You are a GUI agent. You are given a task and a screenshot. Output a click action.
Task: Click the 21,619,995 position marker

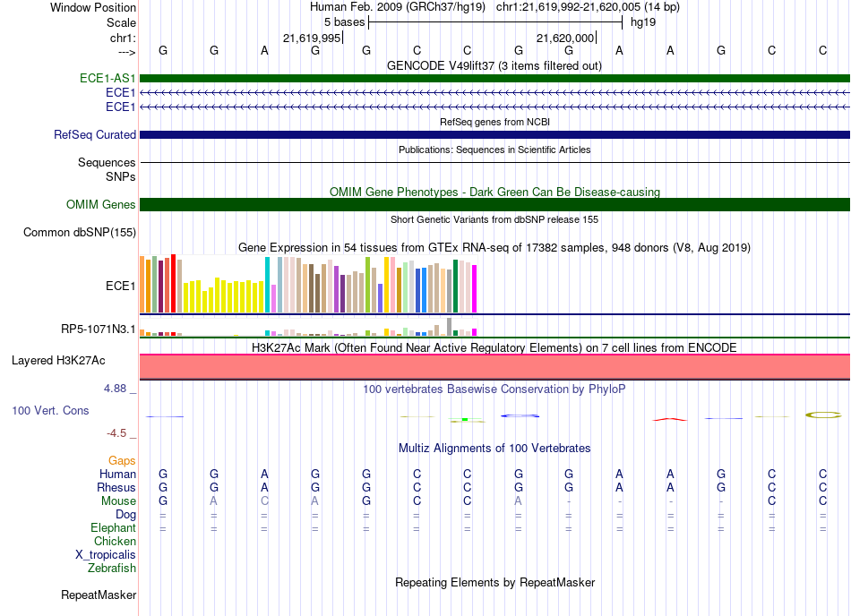[x=312, y=38]
